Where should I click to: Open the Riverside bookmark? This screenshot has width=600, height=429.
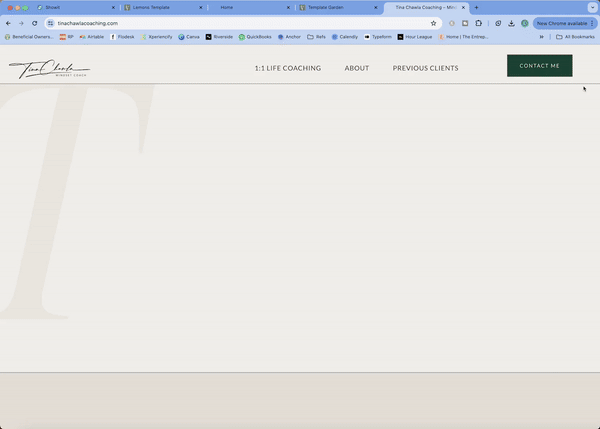coord(219,37)
